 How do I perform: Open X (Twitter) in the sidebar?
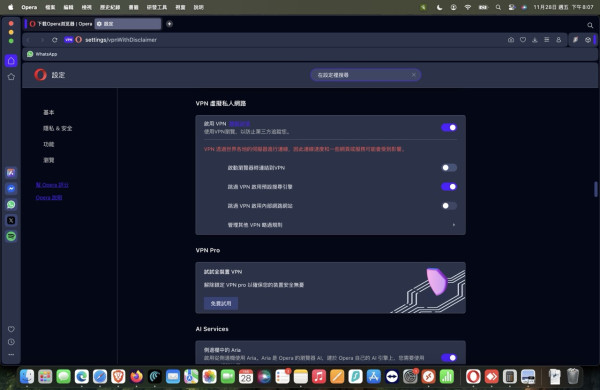[11, 220]
